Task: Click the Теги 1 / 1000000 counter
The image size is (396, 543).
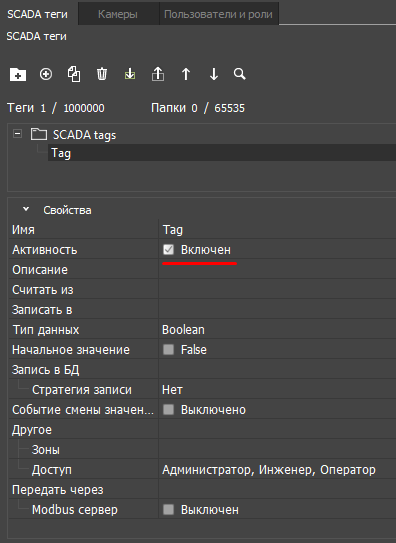Action: pos(56,108)
